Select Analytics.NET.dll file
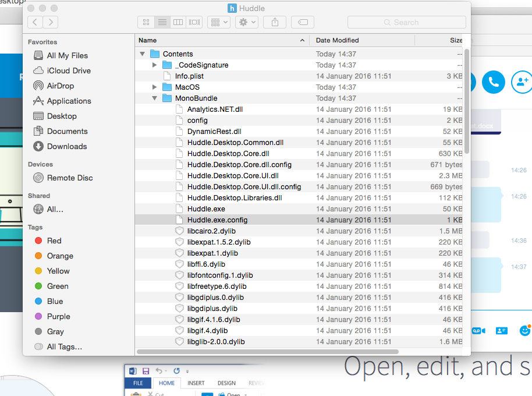 299,109
